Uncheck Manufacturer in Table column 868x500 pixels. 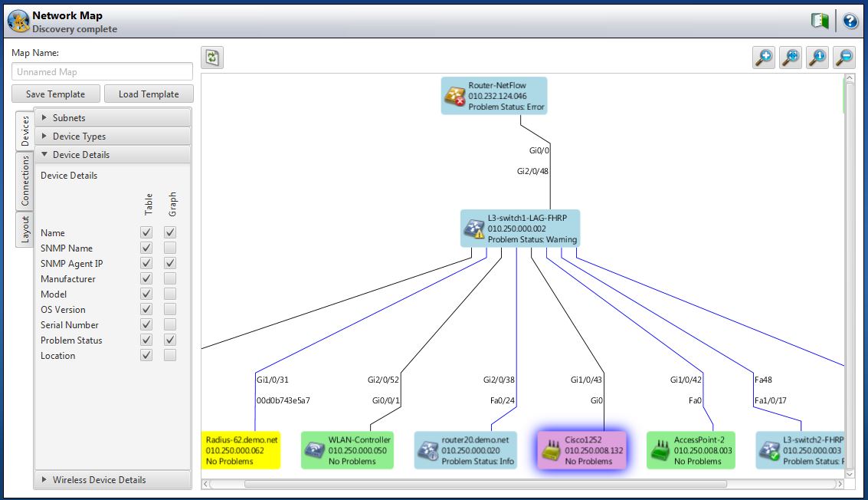click(x=146, y=278)
